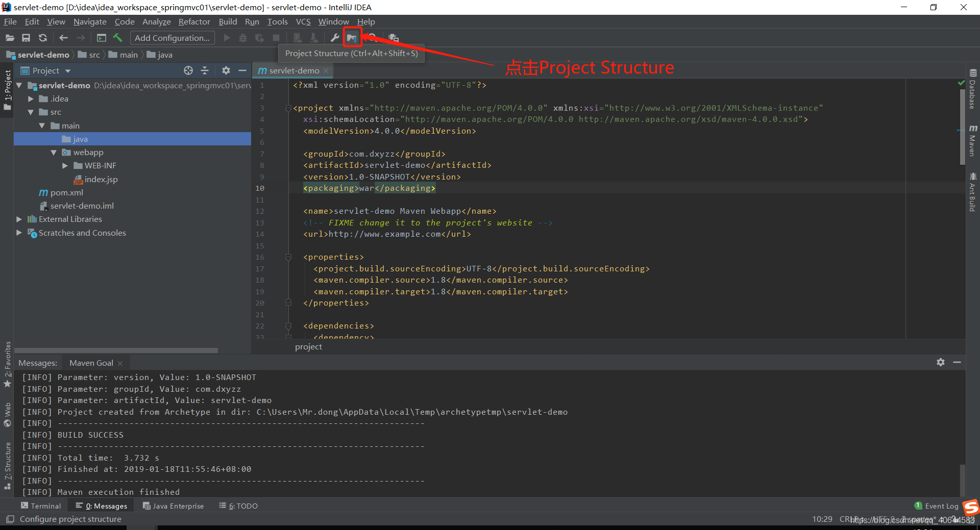Toggle the 7: Structure side tab
Viewport: 980px width, 530px height.
pos(7,466)
